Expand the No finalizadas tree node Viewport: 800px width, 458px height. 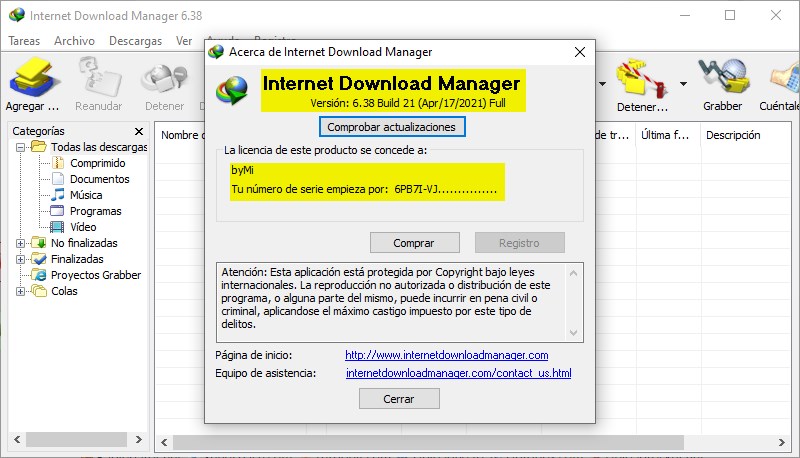tap(20, 243)
